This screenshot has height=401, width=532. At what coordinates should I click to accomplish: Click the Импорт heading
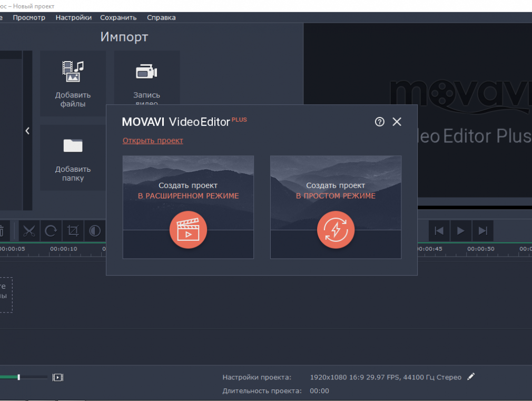(x=124, y=37)
